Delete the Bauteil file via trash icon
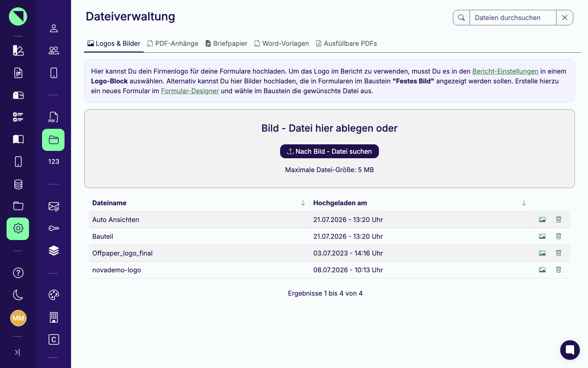The height and width of the screenshot is (368, 588). click(x=559, y=236)
